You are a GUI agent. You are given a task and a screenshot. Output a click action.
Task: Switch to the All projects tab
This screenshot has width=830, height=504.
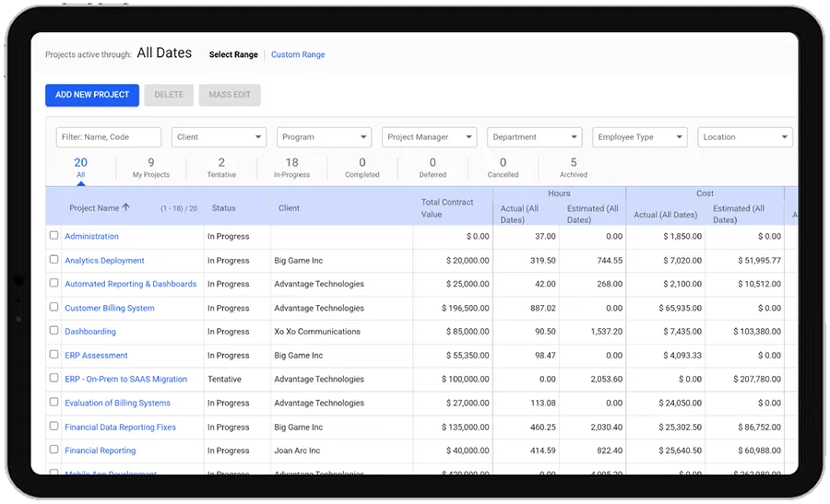[80, 168]
